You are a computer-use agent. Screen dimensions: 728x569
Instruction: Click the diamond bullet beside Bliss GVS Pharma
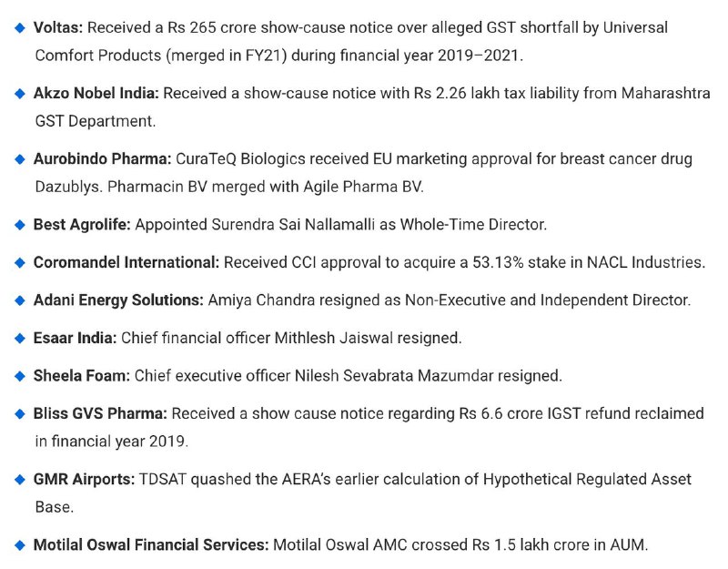pyautogui.click(x=20, y=414)
